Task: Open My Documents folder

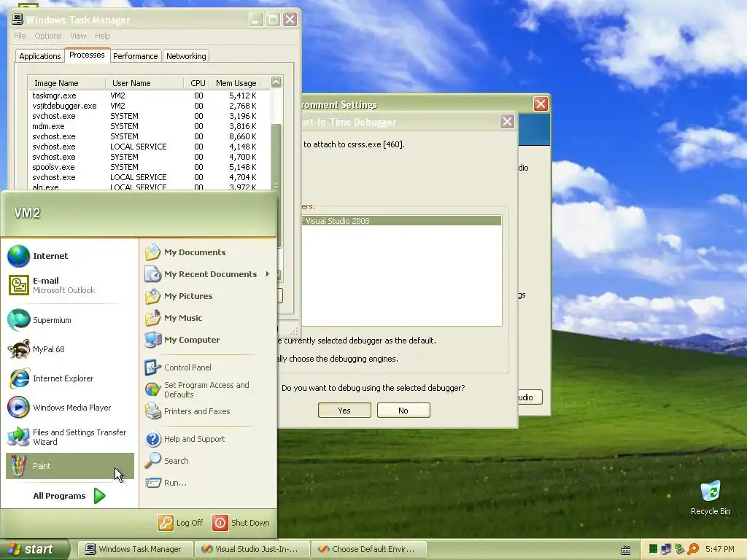Action: 208,252
